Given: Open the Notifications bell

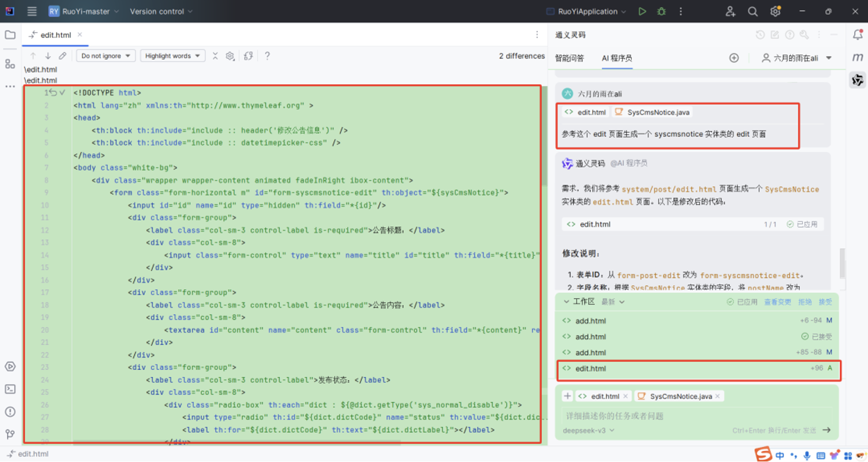Looking at the screenshot, I should point(858,35).
